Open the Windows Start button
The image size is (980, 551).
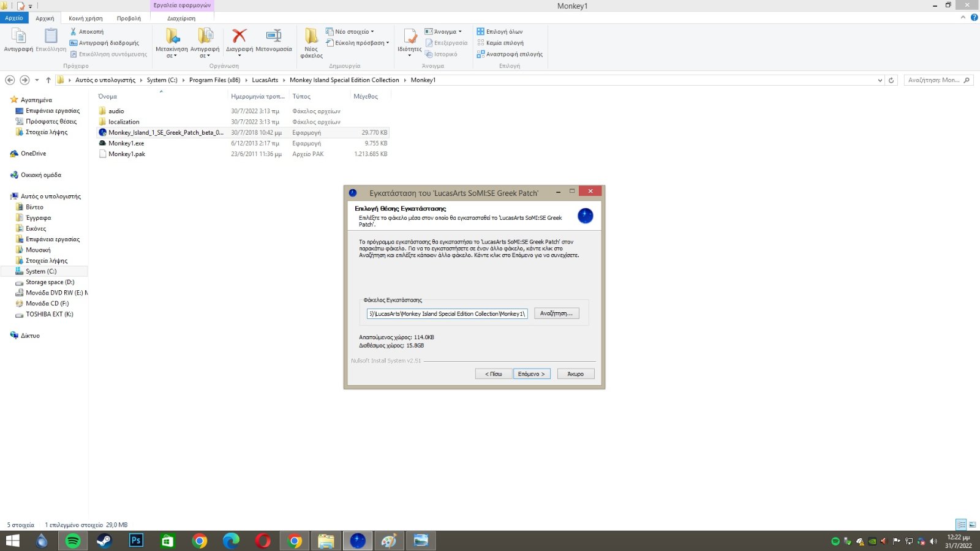tap(12, 541)
